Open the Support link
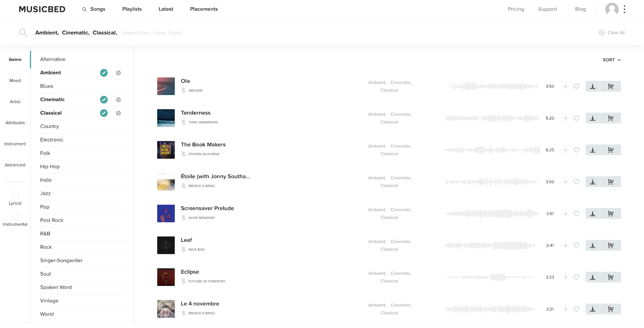This screenshot has width=644, height=328. tap(547, 9)
